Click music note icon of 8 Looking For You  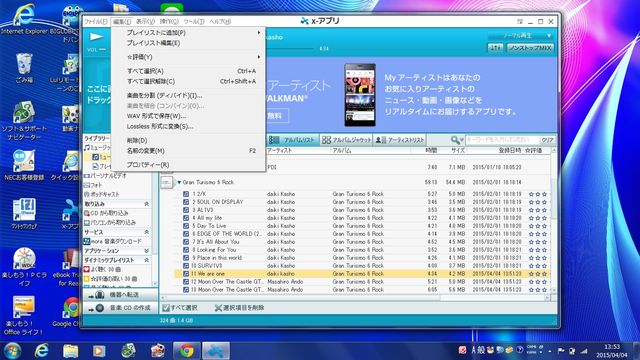(186, 250)
